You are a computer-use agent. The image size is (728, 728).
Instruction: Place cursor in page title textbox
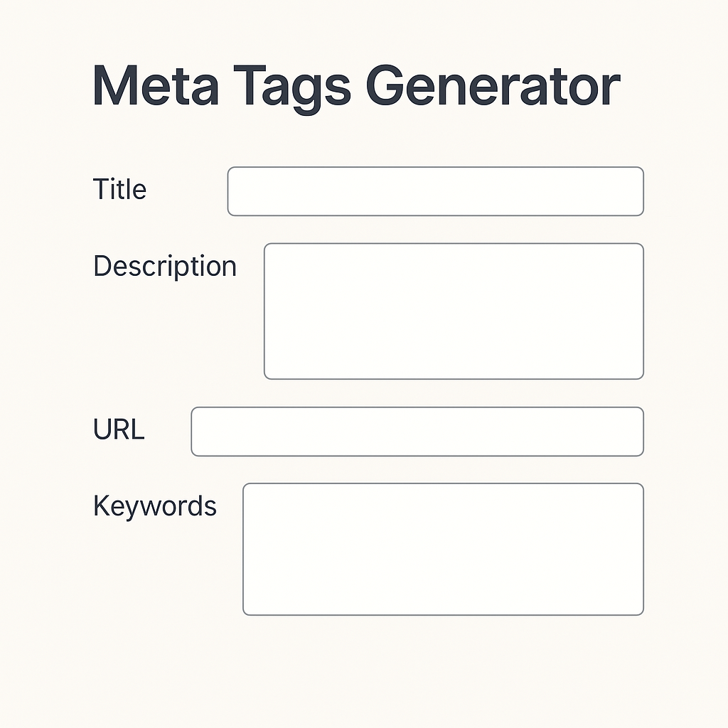click(x=436, y=191)
